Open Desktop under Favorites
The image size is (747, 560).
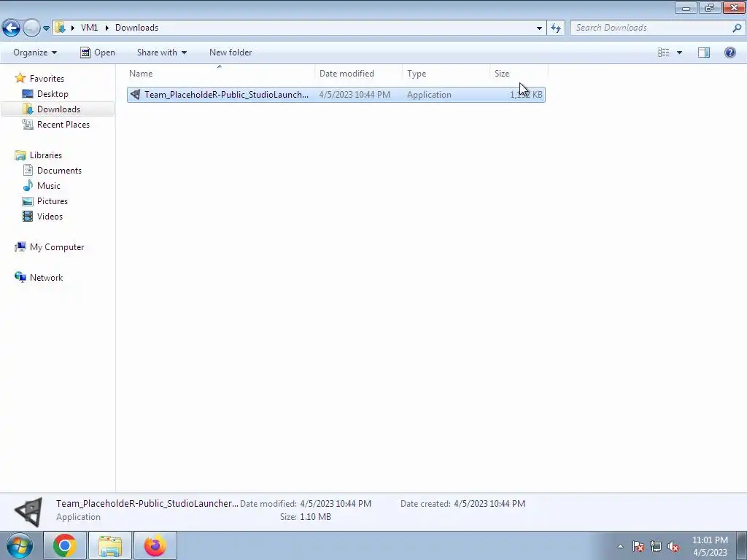(x=53, y=94)
